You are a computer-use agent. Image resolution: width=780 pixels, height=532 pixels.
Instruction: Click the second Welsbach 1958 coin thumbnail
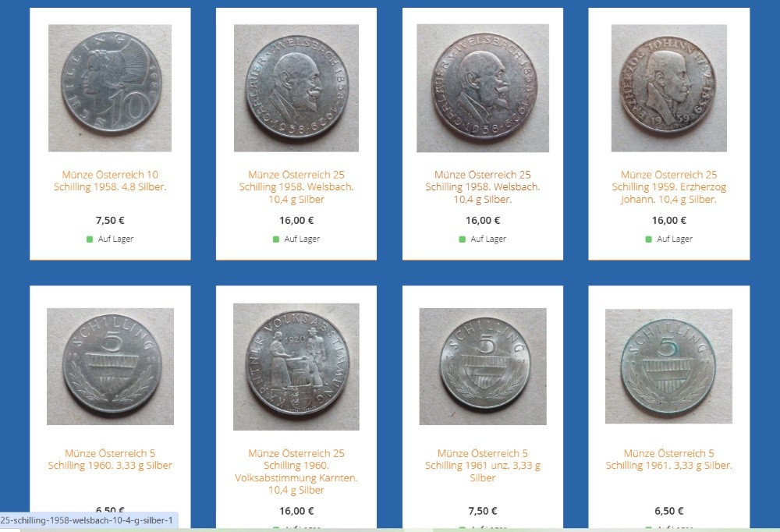[483, 88]
